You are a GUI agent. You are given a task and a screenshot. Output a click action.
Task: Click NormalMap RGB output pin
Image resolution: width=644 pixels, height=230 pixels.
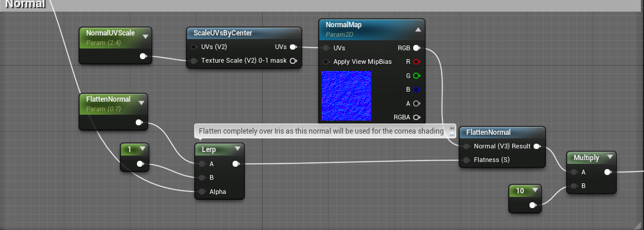click(x=416, y=48)
